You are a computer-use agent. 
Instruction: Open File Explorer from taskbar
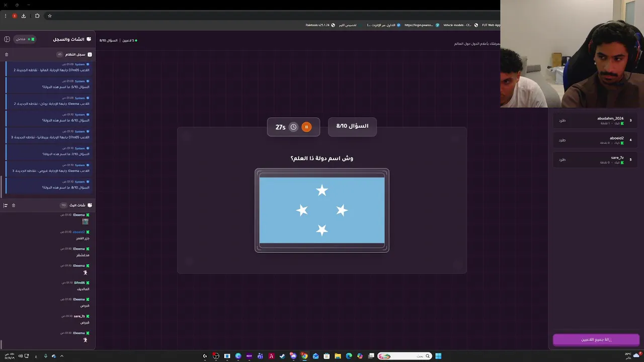tap(338, 356)
